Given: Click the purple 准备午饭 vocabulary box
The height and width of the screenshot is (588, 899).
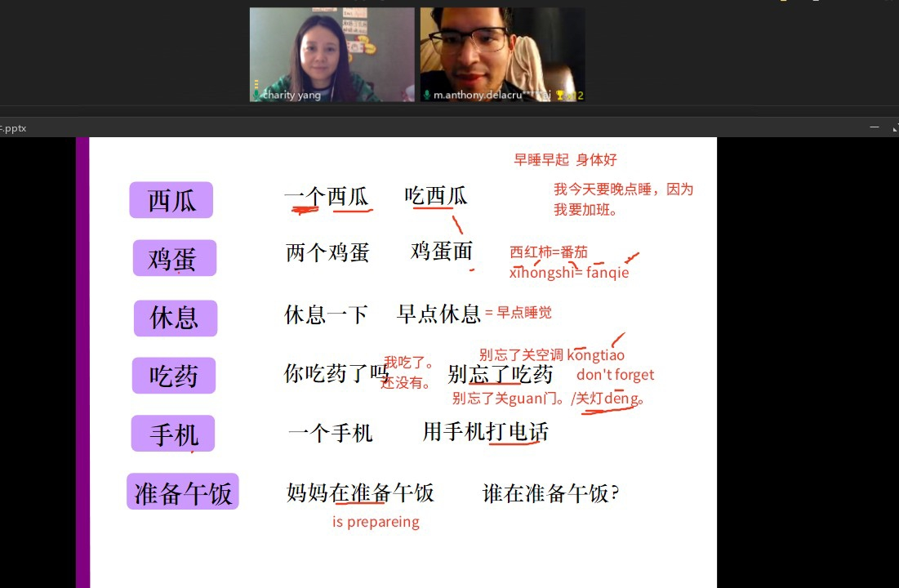Looking at the screenshot, I should (183, 492).
